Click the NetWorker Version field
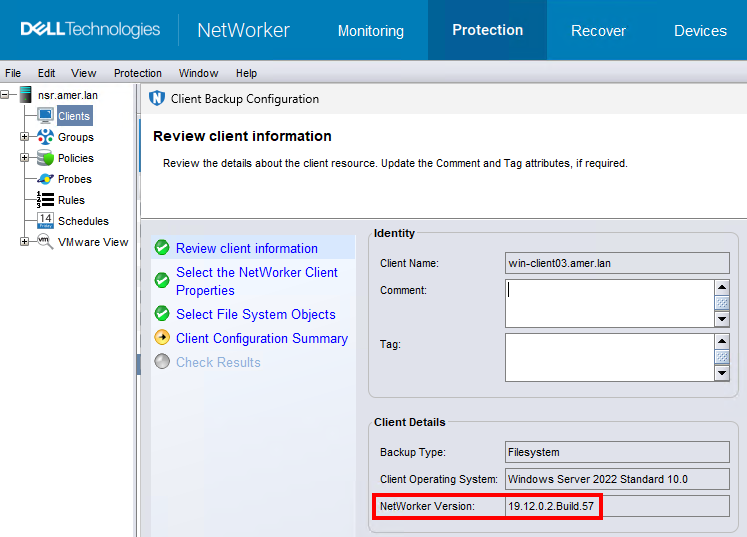 coord(617,506)
